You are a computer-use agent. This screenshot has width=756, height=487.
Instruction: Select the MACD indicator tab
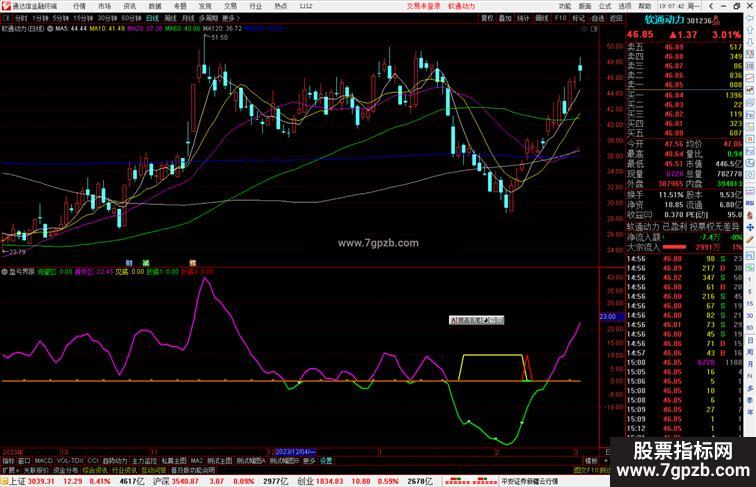[43, 461]
